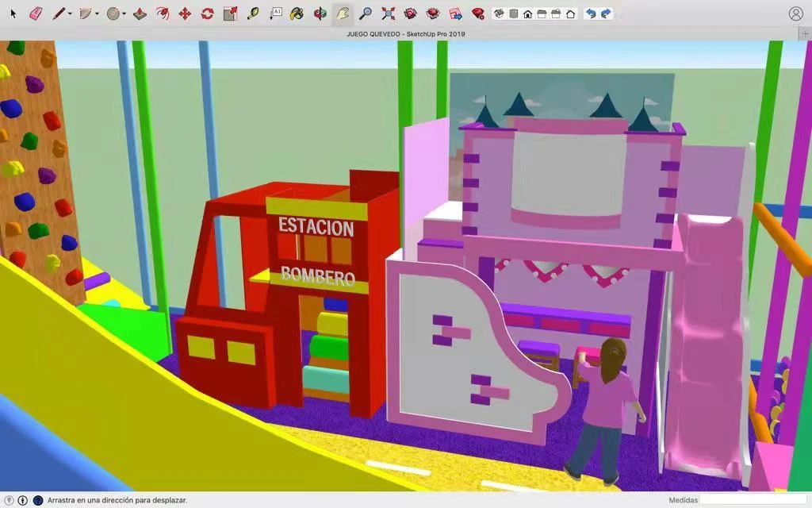Activate the Push/Pull tool
The height and width of the screenshot is (508, 812).
(x=140, y=13)
